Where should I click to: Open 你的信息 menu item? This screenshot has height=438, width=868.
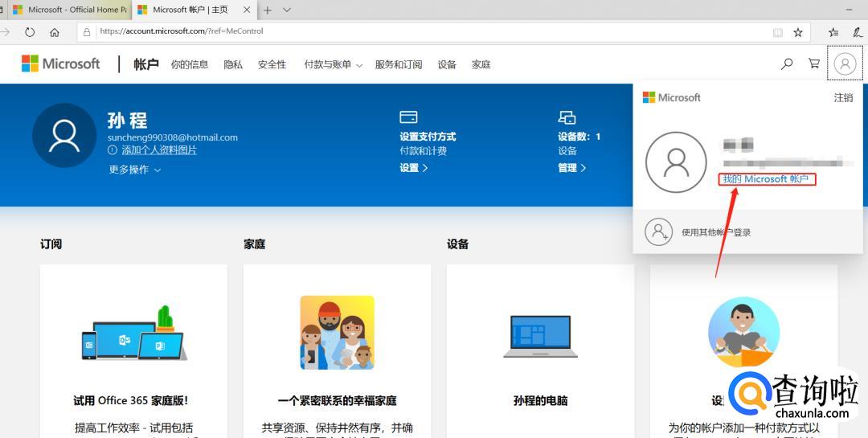coord(190,65)
